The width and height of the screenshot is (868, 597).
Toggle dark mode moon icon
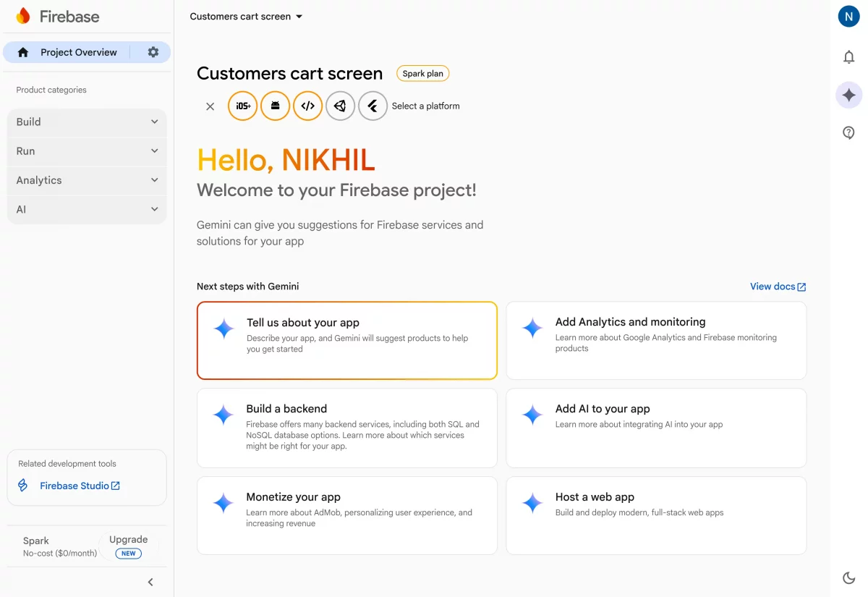pos(849,577)
